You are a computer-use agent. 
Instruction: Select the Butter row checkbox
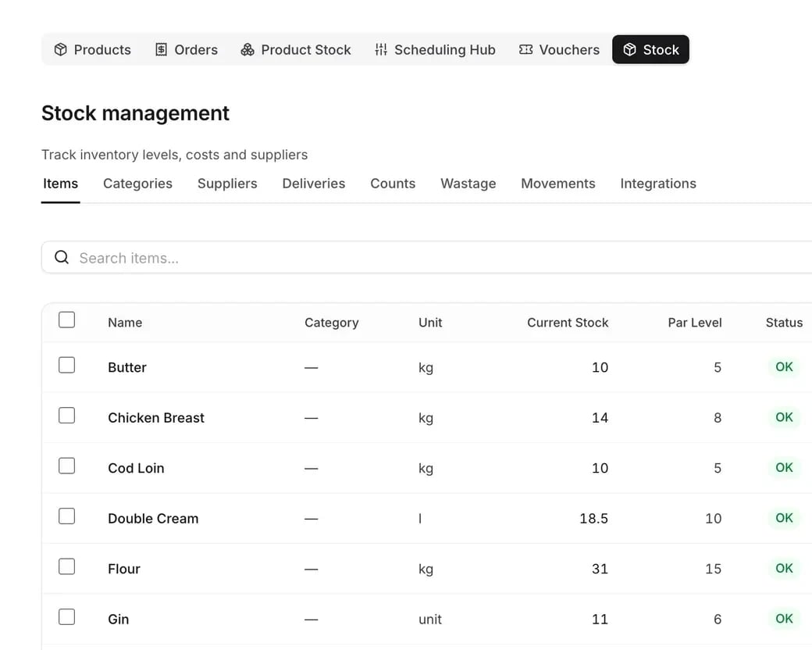(67, 365)
